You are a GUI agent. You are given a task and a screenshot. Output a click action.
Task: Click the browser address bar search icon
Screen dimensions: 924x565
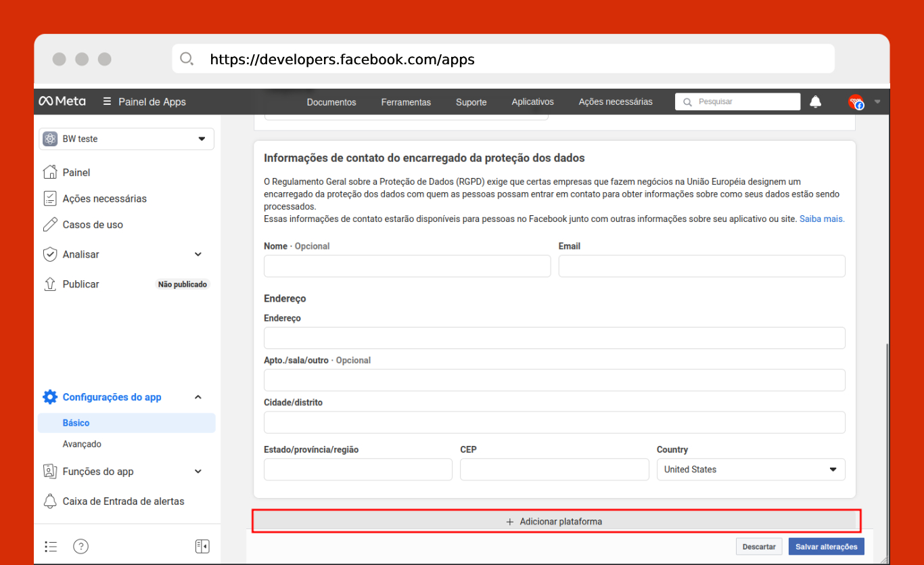[187, 59]
